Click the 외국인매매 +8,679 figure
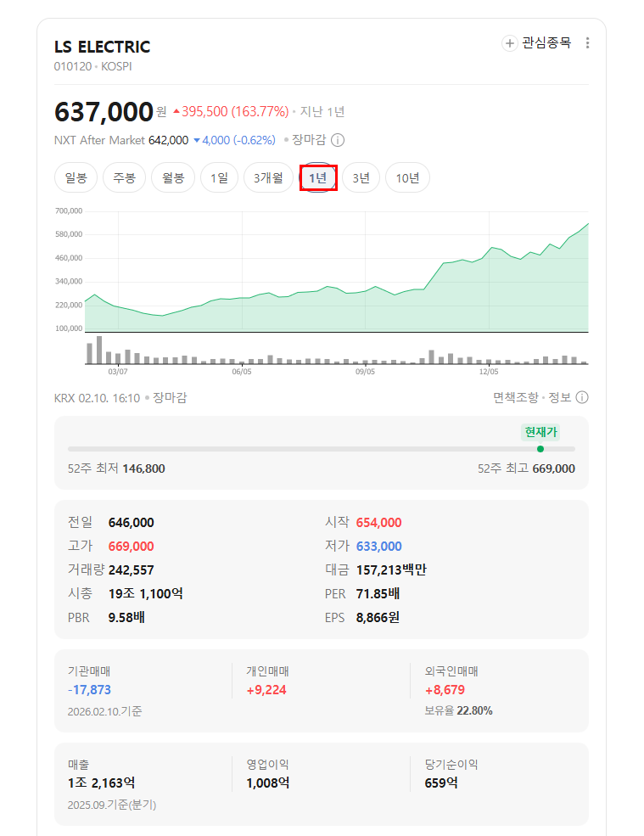644x836 pixels. tap(445, 690)
